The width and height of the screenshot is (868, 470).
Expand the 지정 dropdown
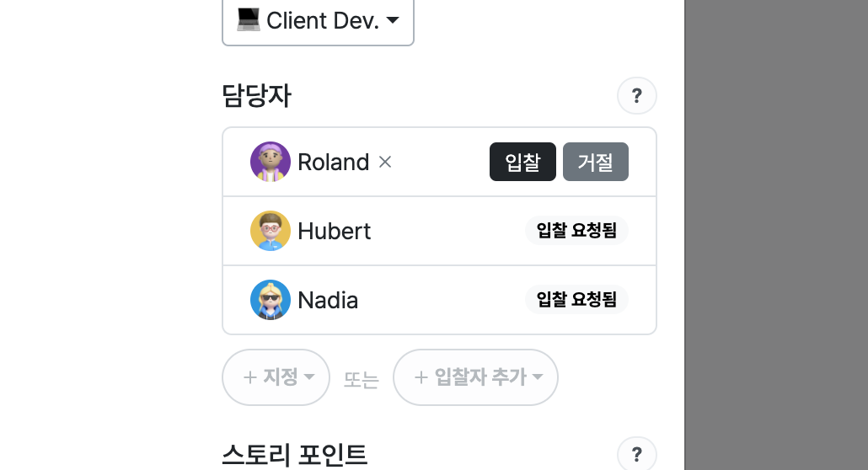[276, 377]
